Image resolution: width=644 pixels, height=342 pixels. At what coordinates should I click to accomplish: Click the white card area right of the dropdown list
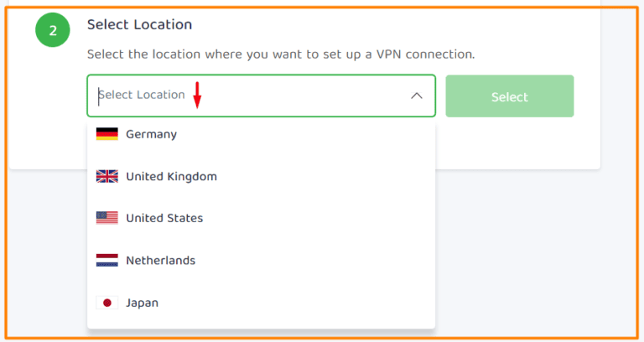pyautogui.click(x=516, y=142)
